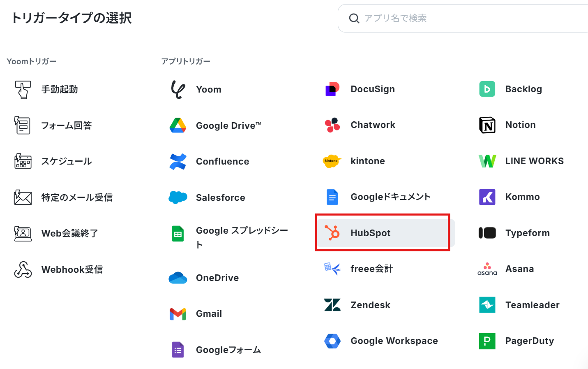
Task: Click the スケジュール calendar icon
Action: [23, 161]
